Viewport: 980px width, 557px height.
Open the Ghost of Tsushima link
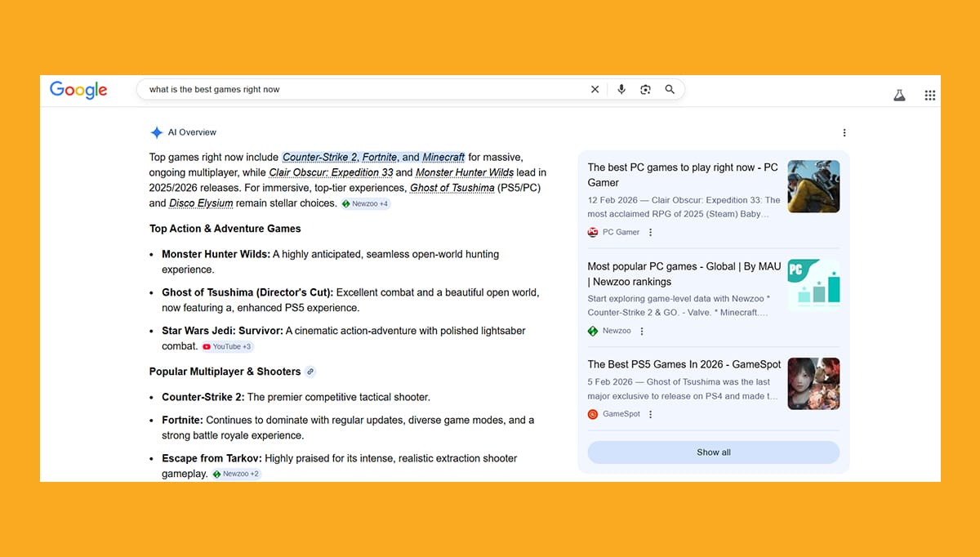pos(452,188)
